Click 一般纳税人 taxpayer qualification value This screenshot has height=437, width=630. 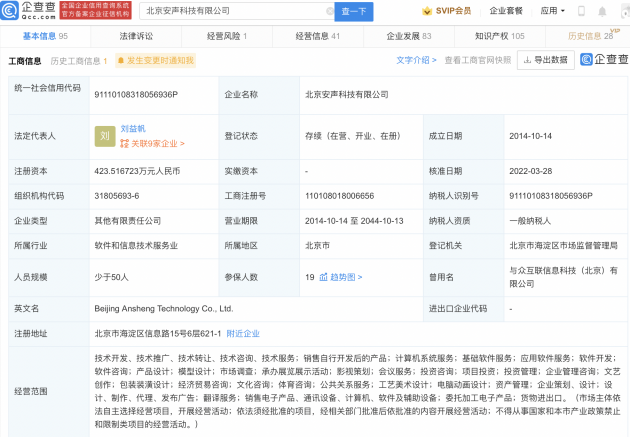pyautogui.click(x=530, y=221)
